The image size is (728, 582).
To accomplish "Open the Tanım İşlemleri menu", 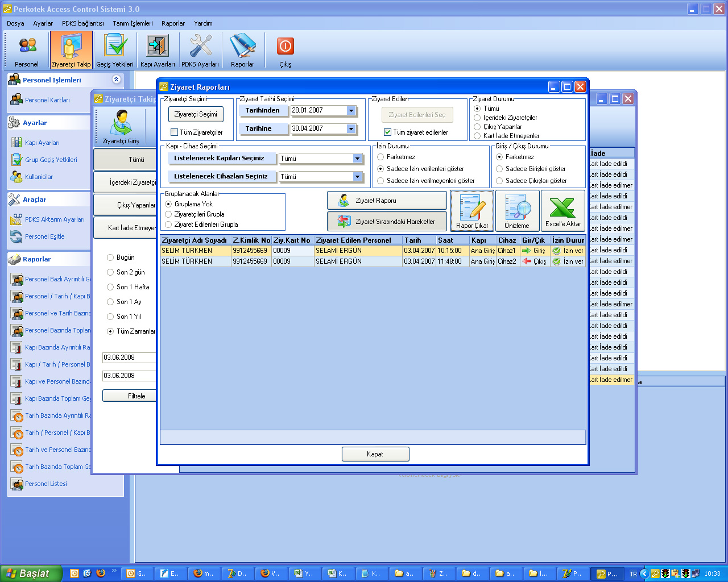I will [133, 23].
